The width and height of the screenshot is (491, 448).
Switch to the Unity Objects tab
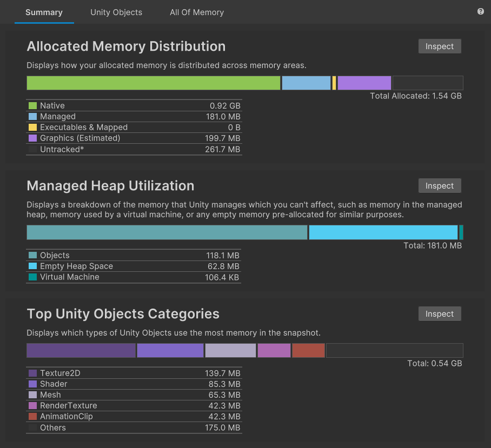[x=116, y=12]
